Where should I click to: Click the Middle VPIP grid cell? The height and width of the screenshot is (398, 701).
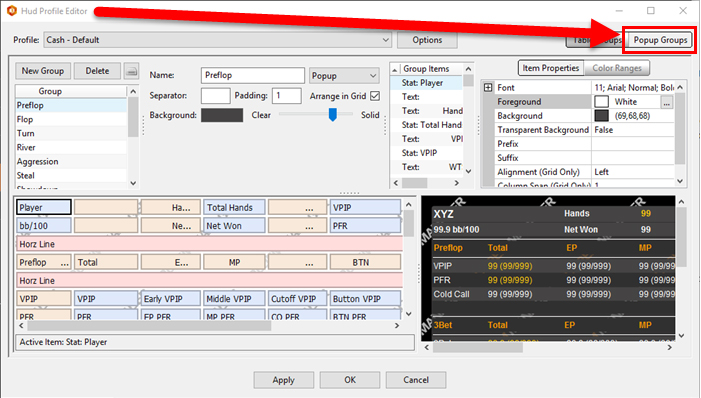pyautogui.click(x=234, y=299)
